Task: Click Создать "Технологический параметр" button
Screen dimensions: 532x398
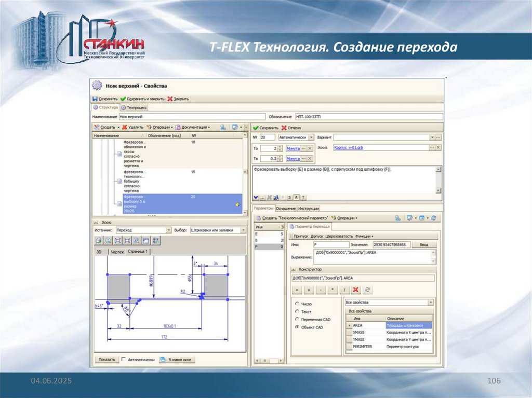Action: (x=292, y=218)
